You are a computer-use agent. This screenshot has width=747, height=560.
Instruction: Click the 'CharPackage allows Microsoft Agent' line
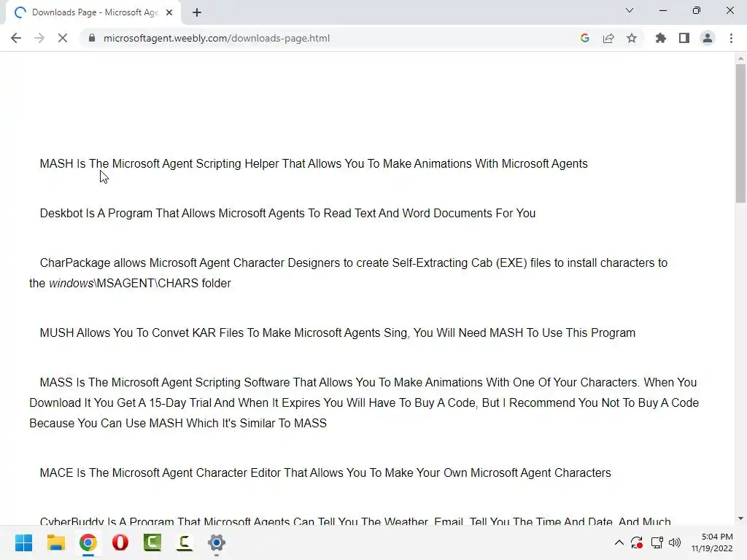pos(354,262)
